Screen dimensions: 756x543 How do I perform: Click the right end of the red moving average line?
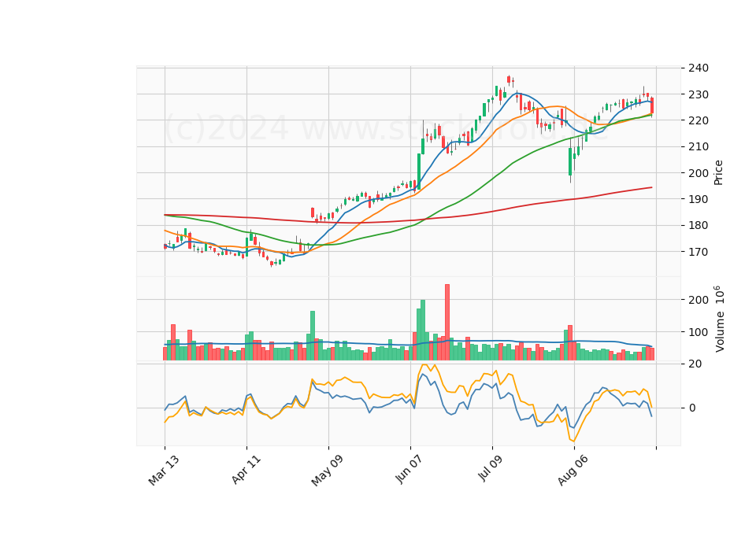652,187
